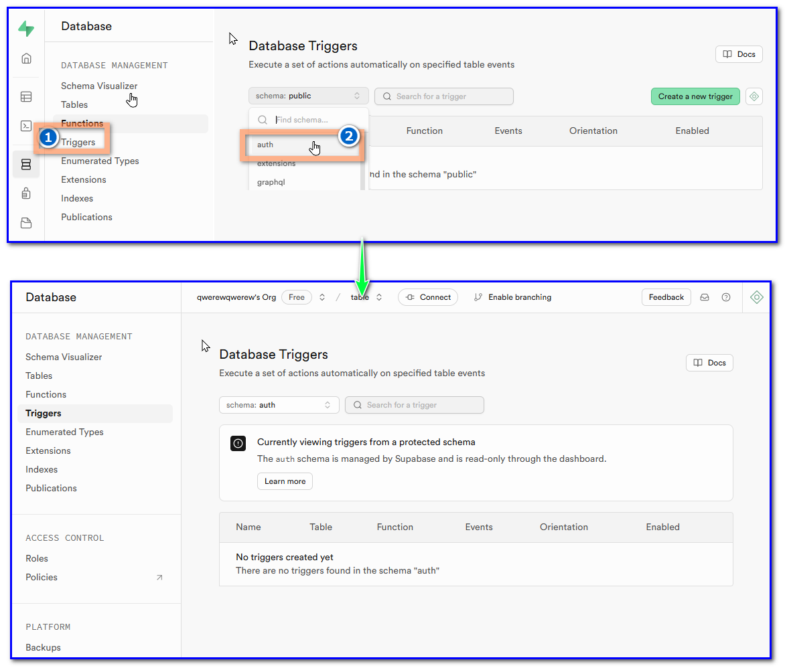Open the SQL Editor sidebar icon
The image size is (785, 672).
pos(26,126)
